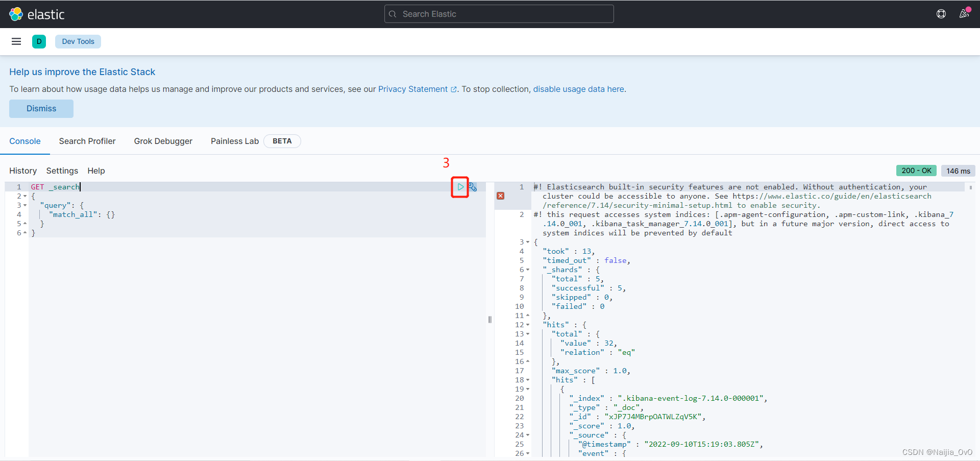Click fold arrow at response line 16
This screenshot has width=980, height=461.
tap(528, 361)
